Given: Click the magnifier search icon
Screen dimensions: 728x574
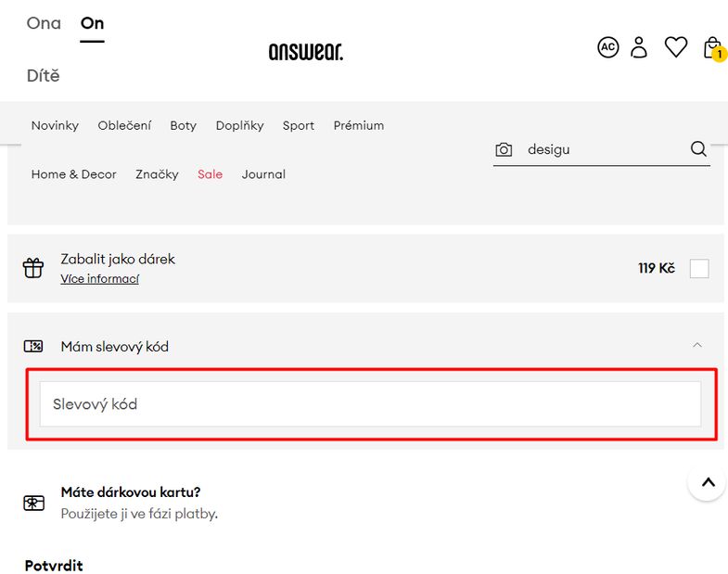Looking at the screenshot, I should (x=698, y=149).
